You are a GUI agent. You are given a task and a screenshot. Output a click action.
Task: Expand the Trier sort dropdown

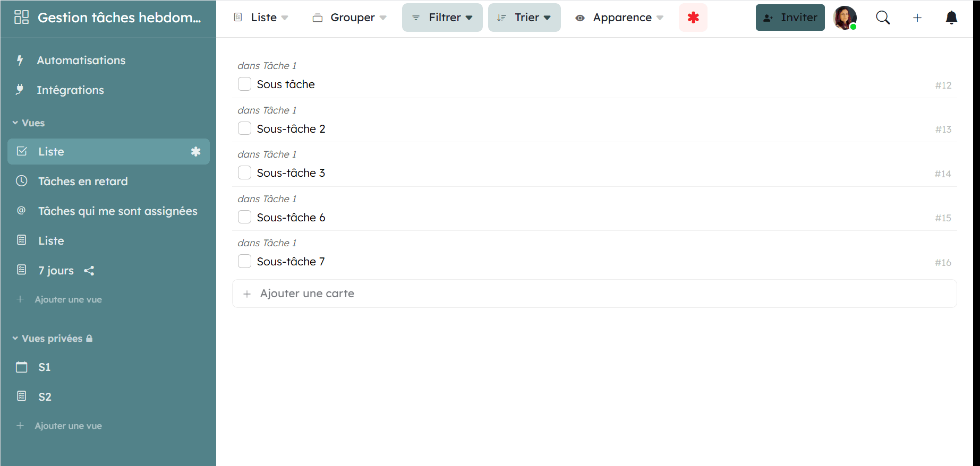pos(524,18)
